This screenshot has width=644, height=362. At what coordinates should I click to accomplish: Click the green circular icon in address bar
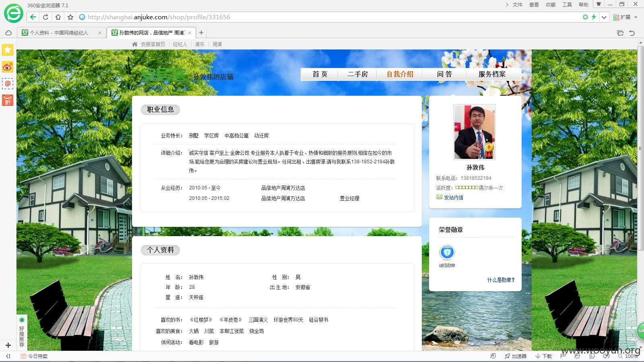tap(585, 17)
